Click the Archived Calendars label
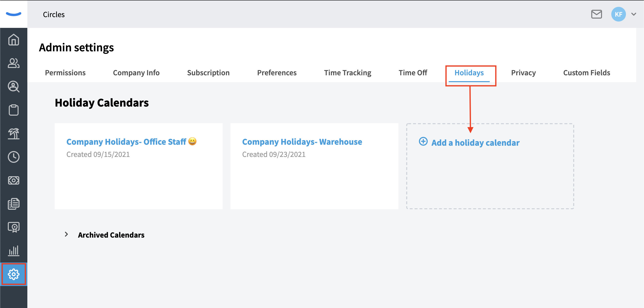 [111, 235]
